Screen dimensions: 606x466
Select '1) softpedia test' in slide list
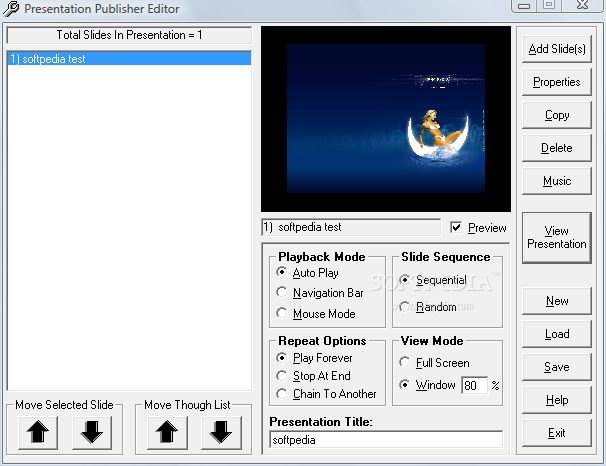click(129, 59)
